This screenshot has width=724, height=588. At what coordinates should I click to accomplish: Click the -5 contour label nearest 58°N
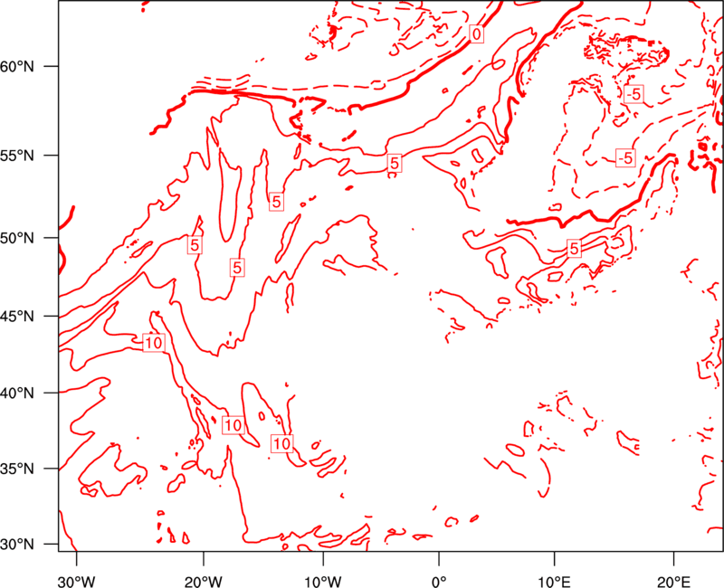634,94
